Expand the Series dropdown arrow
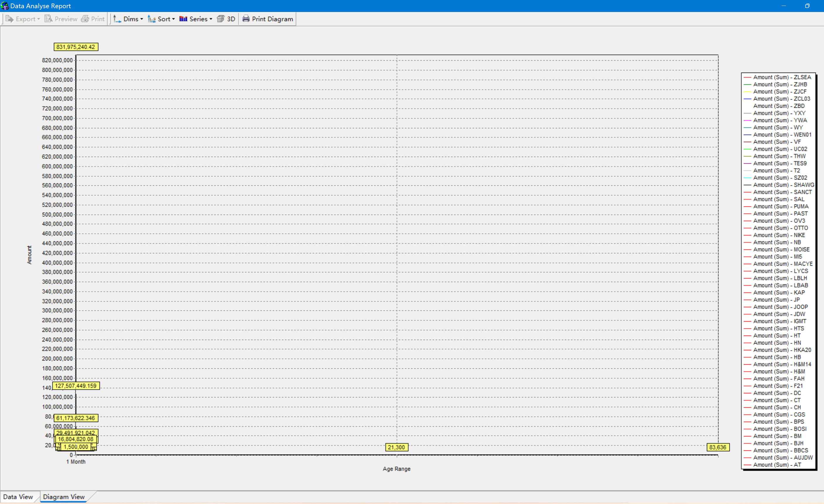Viewport: 824px width, 504px height. point(211,19)
